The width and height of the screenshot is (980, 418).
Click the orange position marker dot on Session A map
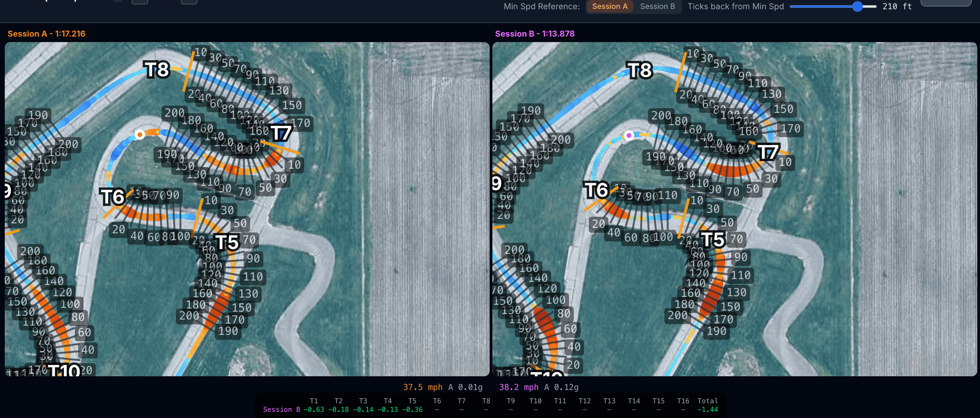tap(140, 134)
